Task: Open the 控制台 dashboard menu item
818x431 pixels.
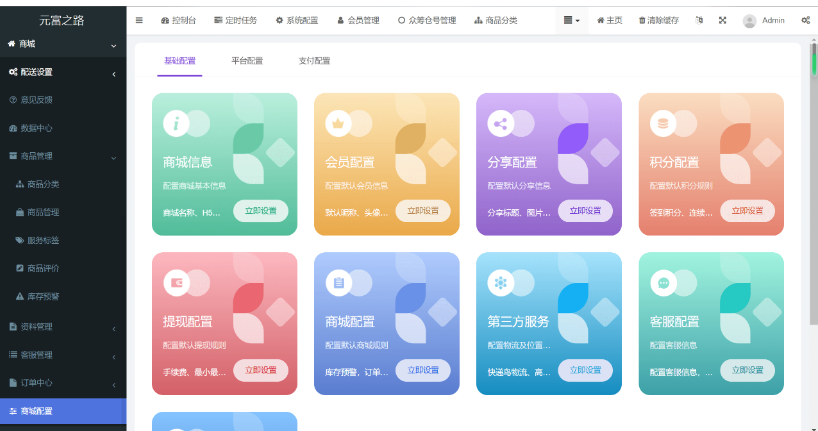Action: coord(178,20)
